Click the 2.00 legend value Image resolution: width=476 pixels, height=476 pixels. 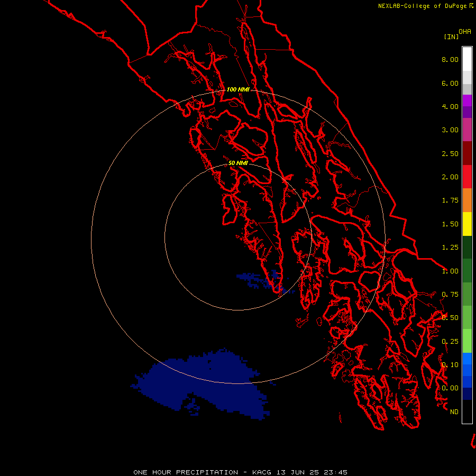[450, 177]
